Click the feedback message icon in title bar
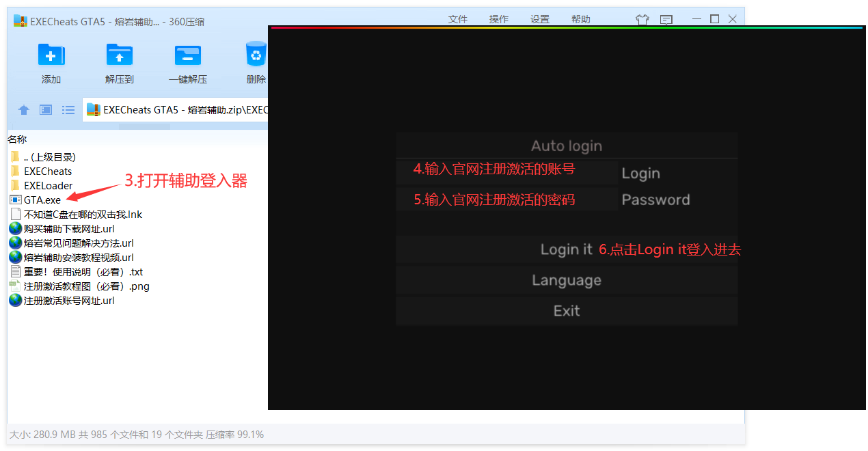Image resolution: width=868 pixels, height=451 pixels. (x=666, y=20)
